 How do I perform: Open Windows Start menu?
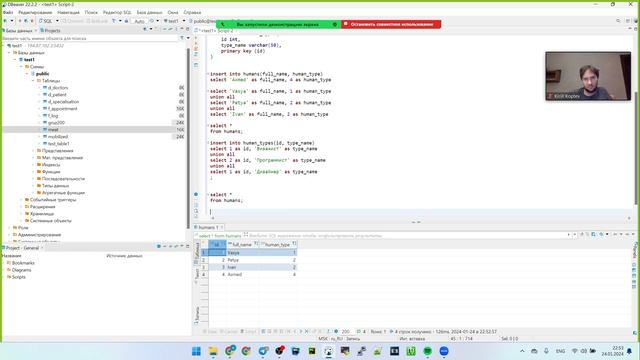[196, 351]
